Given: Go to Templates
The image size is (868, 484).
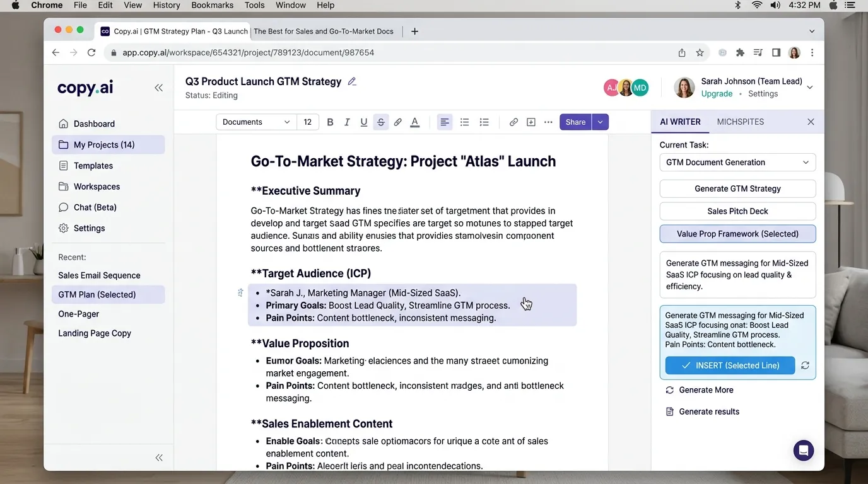Looking at the screenshot, I should 108,166.
